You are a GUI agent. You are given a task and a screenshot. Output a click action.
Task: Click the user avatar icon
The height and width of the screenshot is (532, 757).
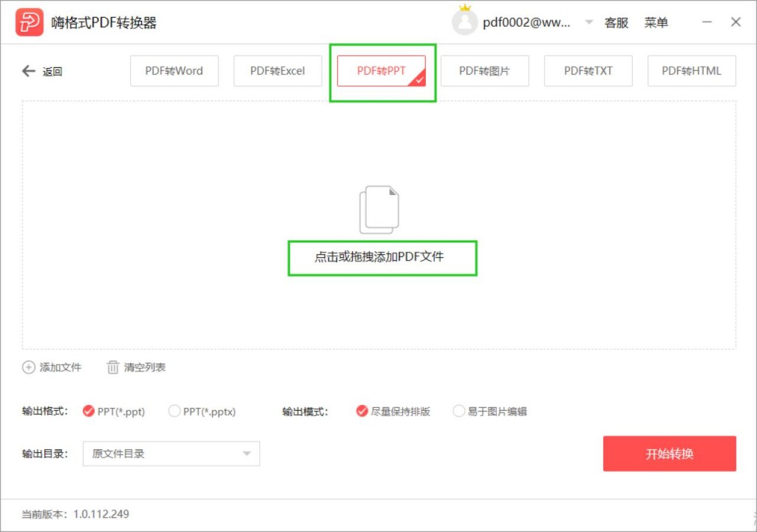[465, 22]
